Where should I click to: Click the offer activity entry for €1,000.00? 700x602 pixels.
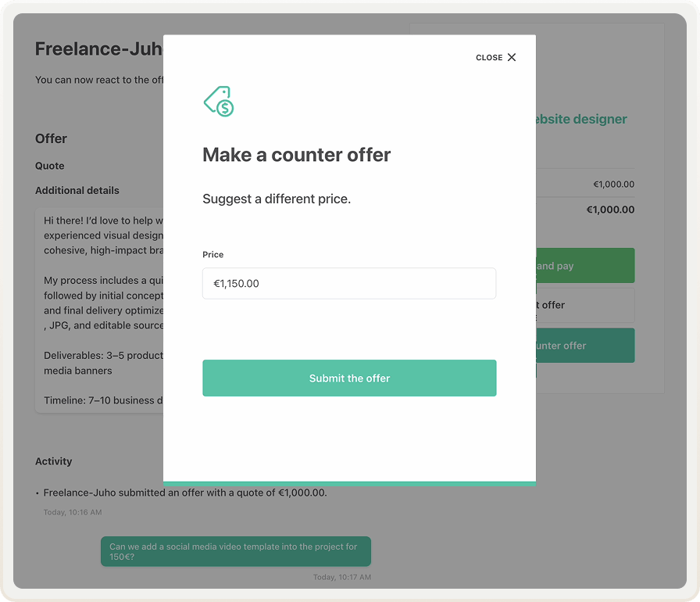tap(185, 493)
